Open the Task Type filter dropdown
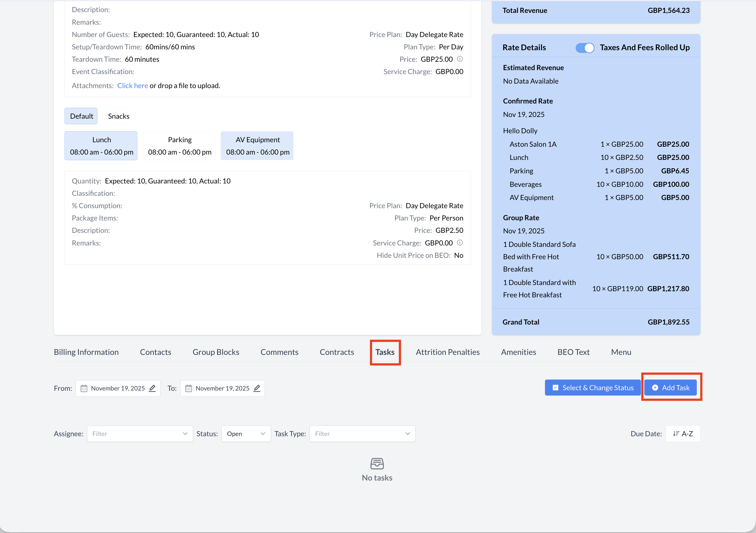 coord(362,434)
